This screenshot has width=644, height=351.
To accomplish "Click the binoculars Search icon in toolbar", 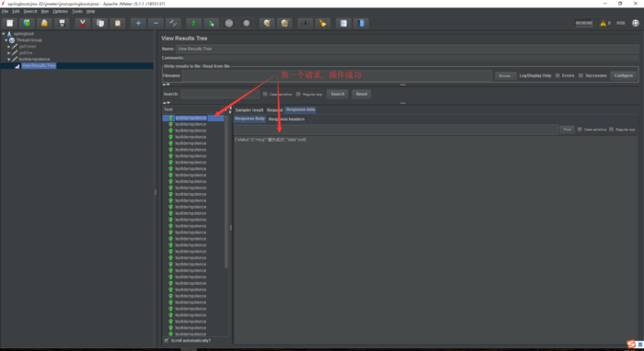I will point(305,23).
